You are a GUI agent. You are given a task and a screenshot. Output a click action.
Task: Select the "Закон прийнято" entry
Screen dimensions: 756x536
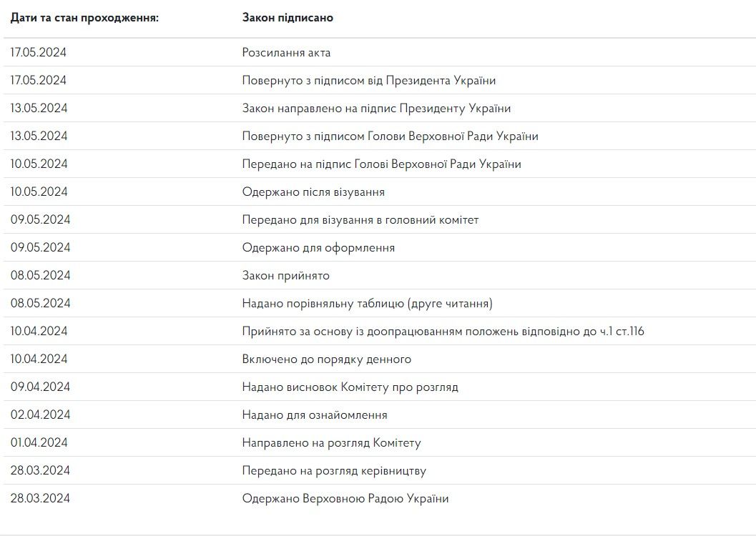285,275
